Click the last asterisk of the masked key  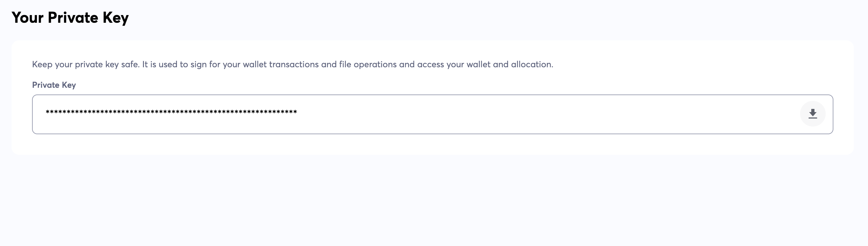pos(295,112)
